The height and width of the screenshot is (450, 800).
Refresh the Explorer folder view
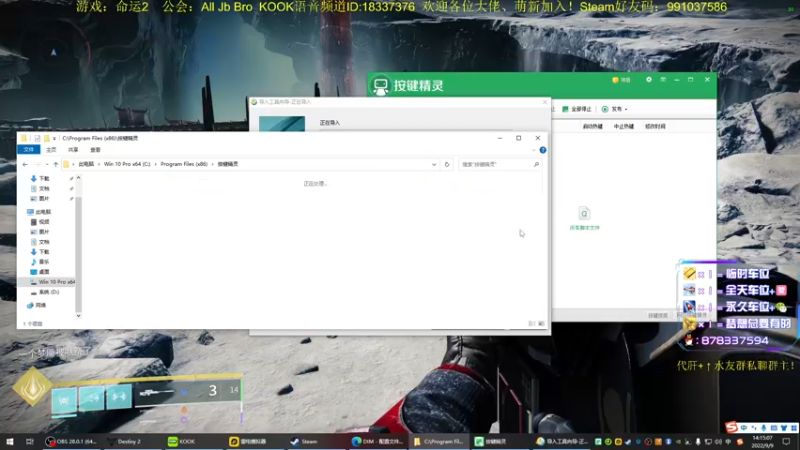[447, 164]
